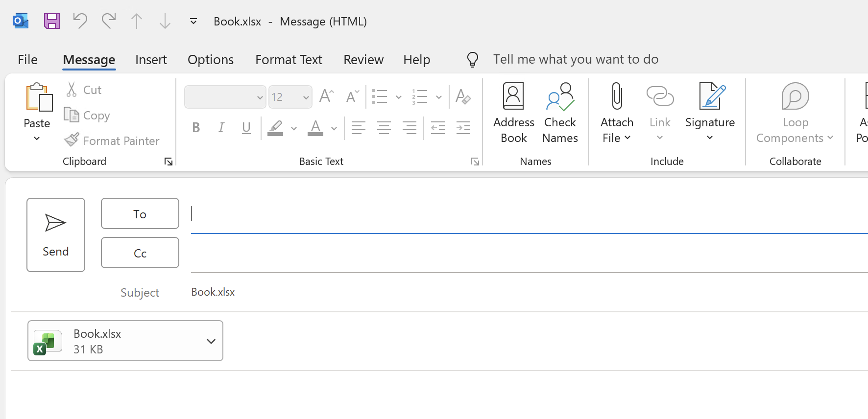Click in the Cc recipients field

coord(529,254)
